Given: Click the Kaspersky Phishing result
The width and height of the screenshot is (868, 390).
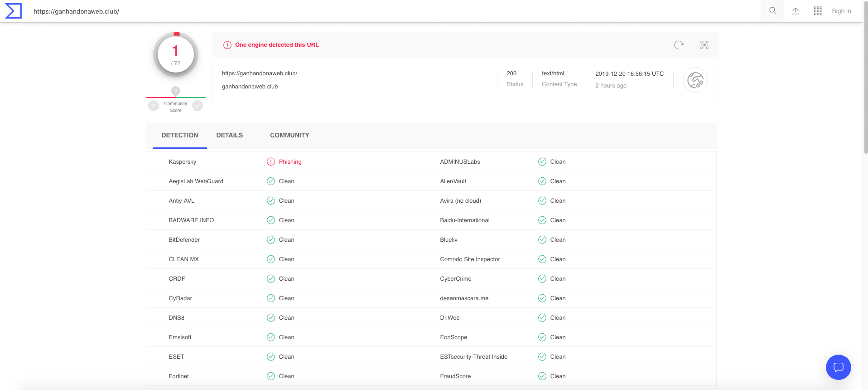Looking at the screenshot, I should tap(290, 162).
